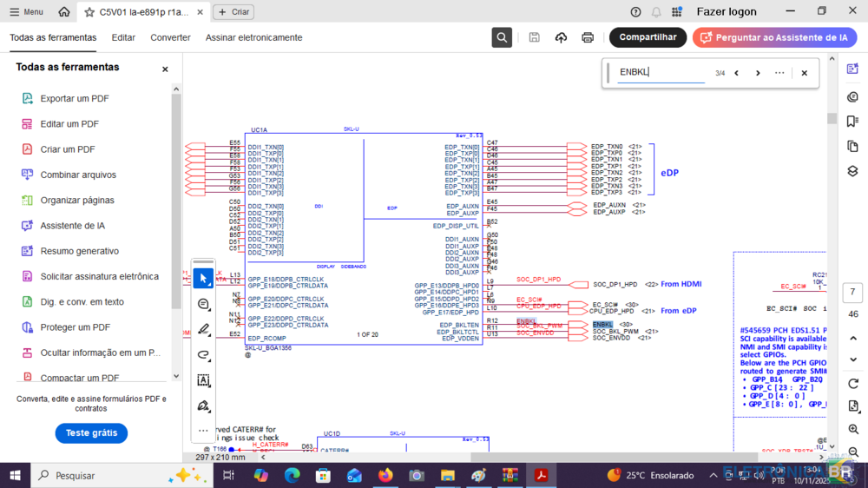
Task: Choose the freehand draw loop tool
Action: click(x=203, y=354)
